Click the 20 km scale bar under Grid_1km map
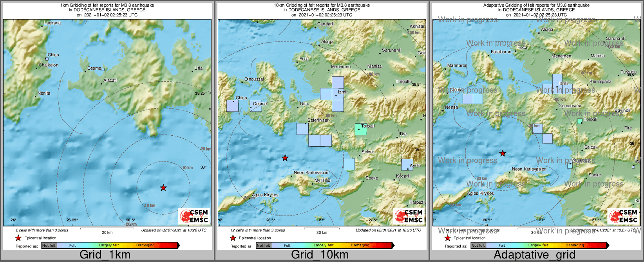Image resolution: width=644 pixels, height=262 pixels. (x=107, y=228)
